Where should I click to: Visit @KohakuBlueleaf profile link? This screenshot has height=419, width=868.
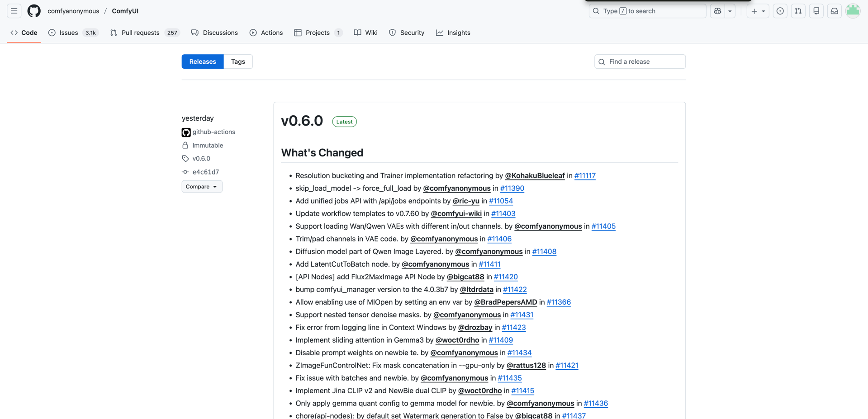coord(535,175)
